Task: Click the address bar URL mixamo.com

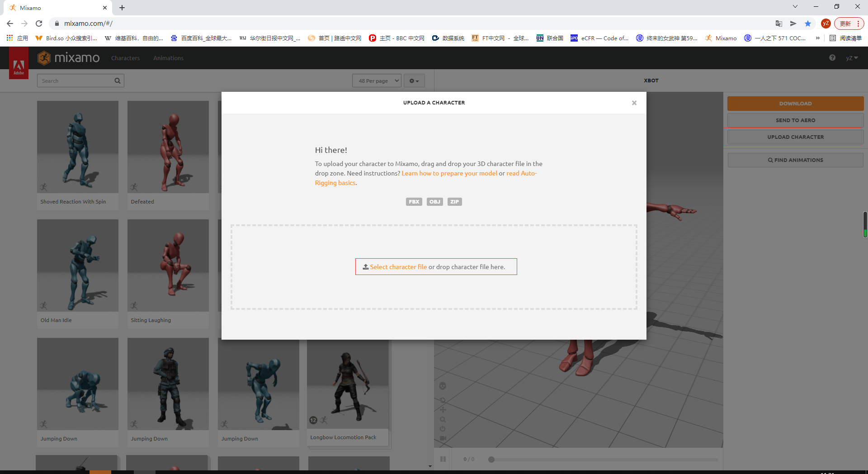Action: (88, 24)
